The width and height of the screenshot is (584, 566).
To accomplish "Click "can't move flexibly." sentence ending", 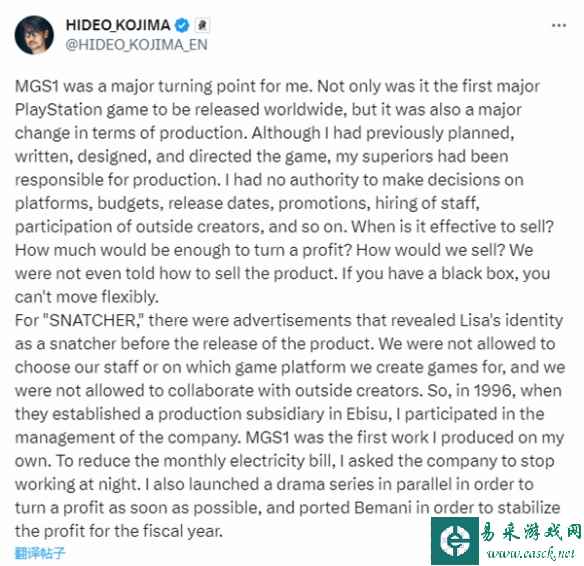I will (x=87, y=297).
